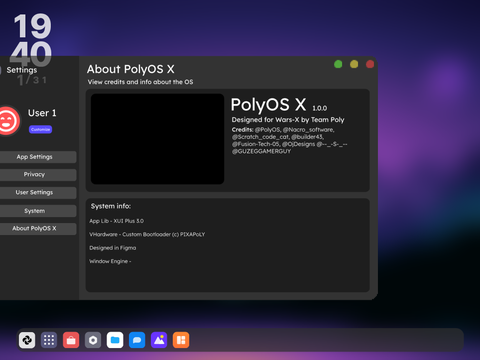
Task: Click the red smiley user avatar
Action: click(7, 120)
